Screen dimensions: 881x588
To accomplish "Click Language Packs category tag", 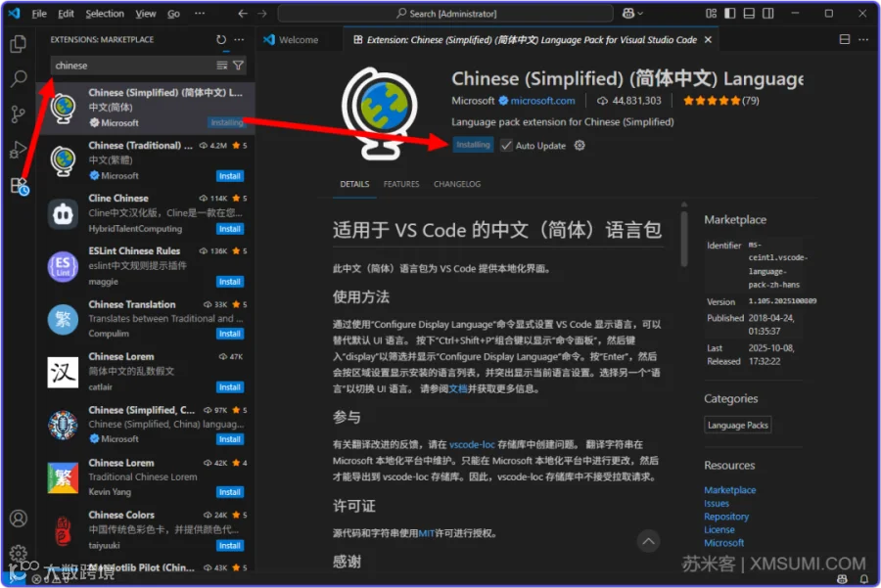I will [738, 426].
